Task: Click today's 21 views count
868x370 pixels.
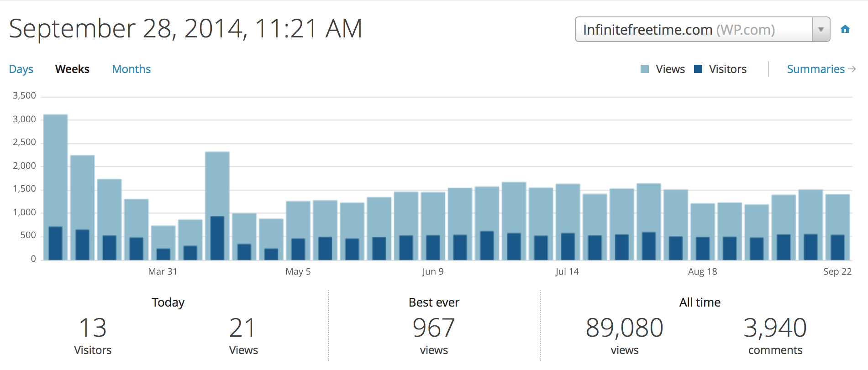Action: pyautogui.click(x=242, y=328)
